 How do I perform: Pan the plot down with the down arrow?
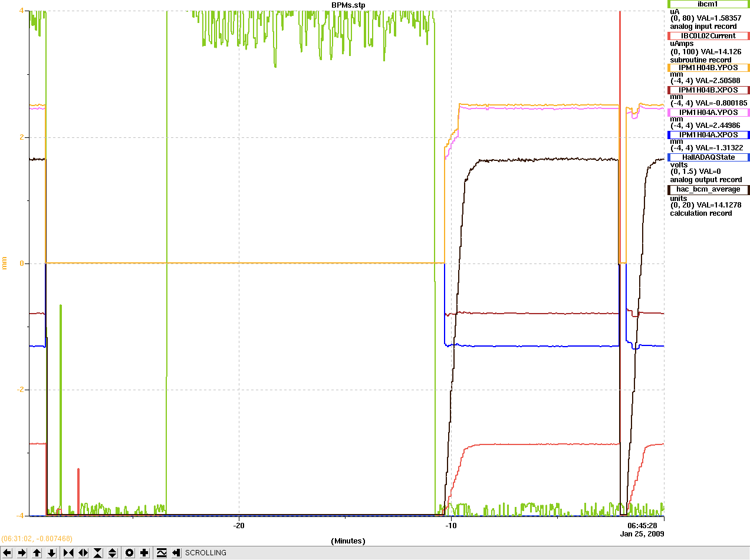click(52, 553)
